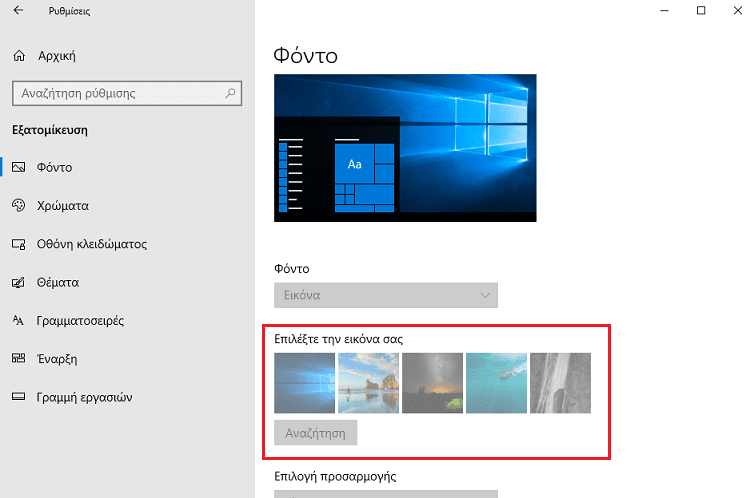The height and width of the screenshot is (498, 750).
Task: Click the lock screen icon beside Οθόνη κλειδώματος
Action: (x=19, y=244)
